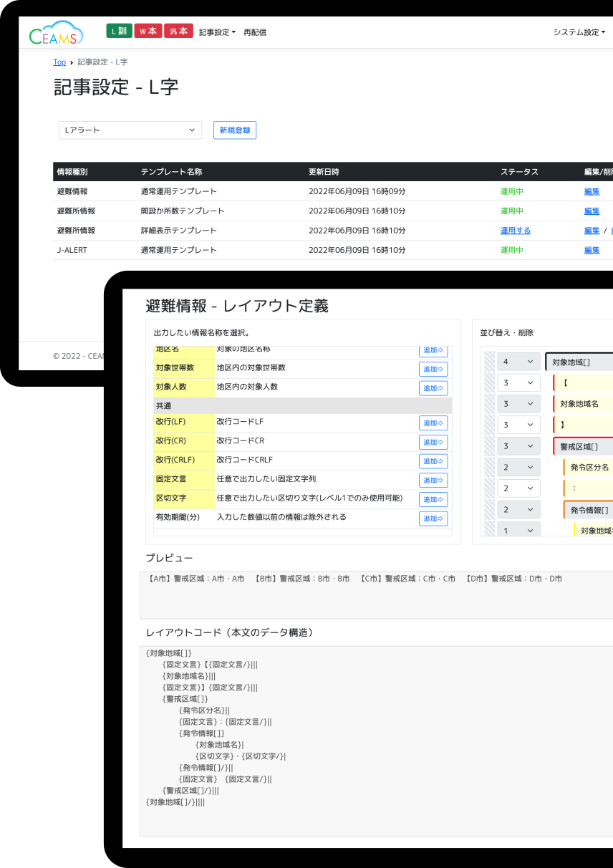Open the 記事設定 menu
Screen dimensions: 613x868
click(x=217, y=32)
